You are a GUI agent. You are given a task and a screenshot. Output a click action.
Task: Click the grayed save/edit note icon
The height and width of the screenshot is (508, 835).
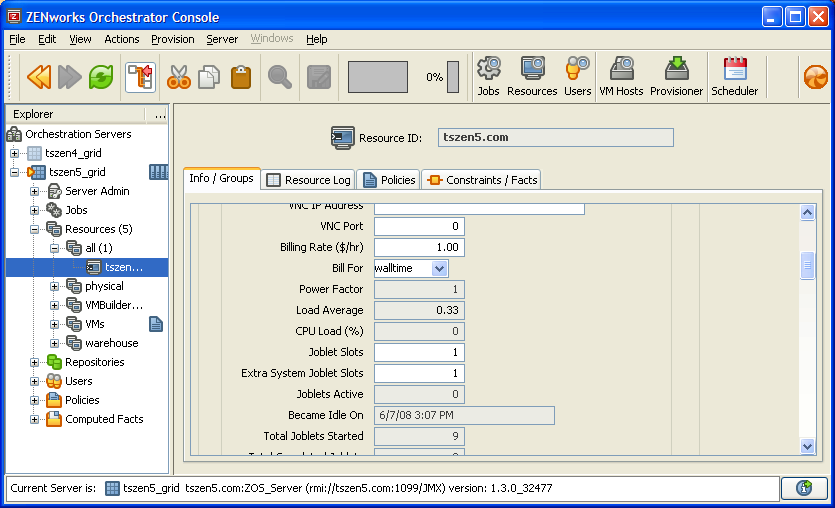click(x=319, y=77)
